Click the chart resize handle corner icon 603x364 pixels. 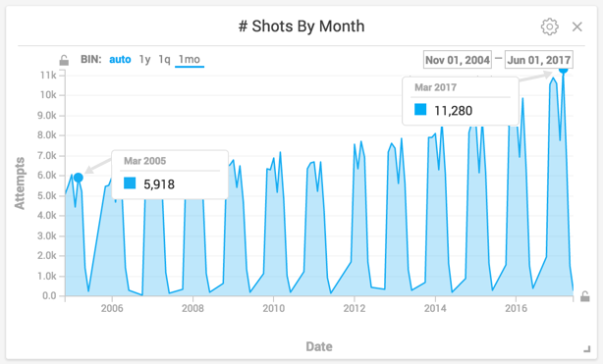click(587, 349)
